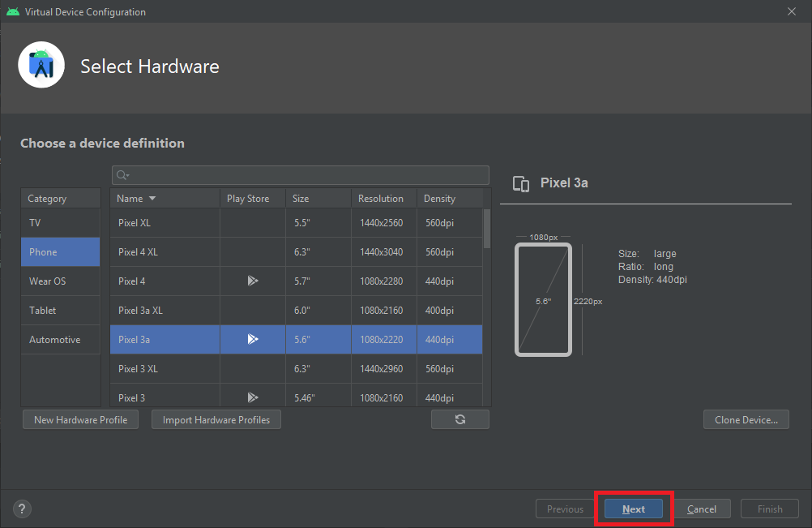Select the Pixel 3 XL device row
812x528 pixels.
(x=297, y=368)
